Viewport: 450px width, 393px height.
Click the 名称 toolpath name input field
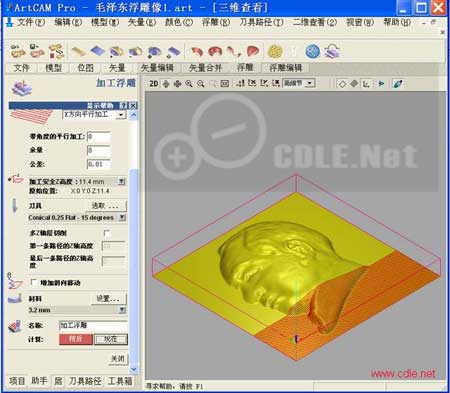click(93, 325)
